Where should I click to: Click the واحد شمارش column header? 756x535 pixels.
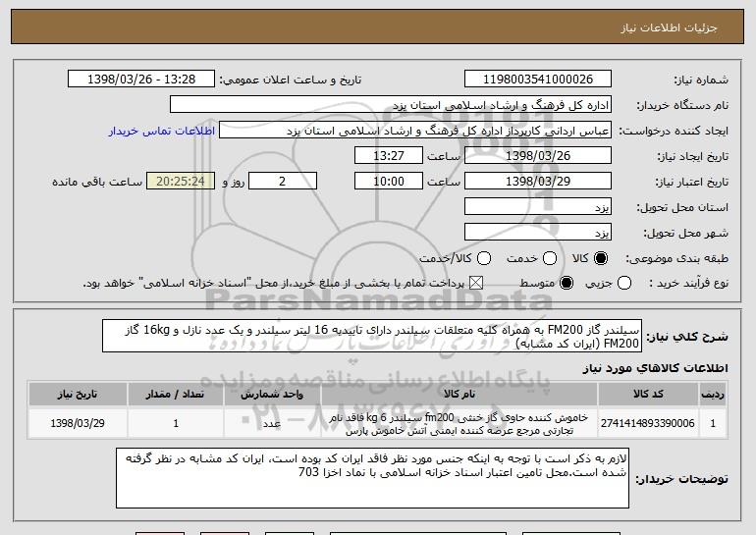pos(272,395)
